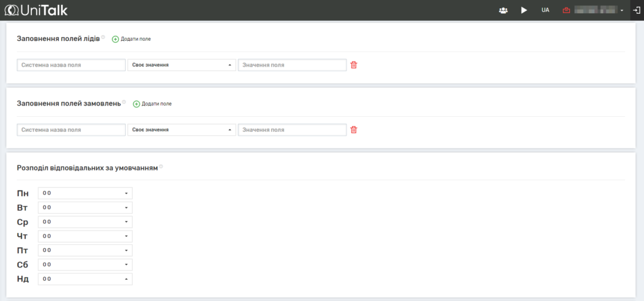Screen dimensions: 644x301
Task: Click the play icon in top bar
Action: 524,11
